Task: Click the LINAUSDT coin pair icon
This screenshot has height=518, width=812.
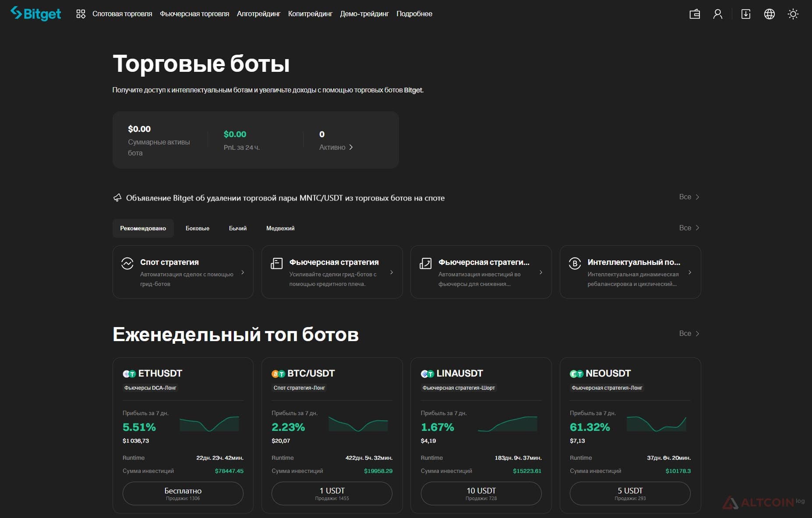Action: (427, 374)
